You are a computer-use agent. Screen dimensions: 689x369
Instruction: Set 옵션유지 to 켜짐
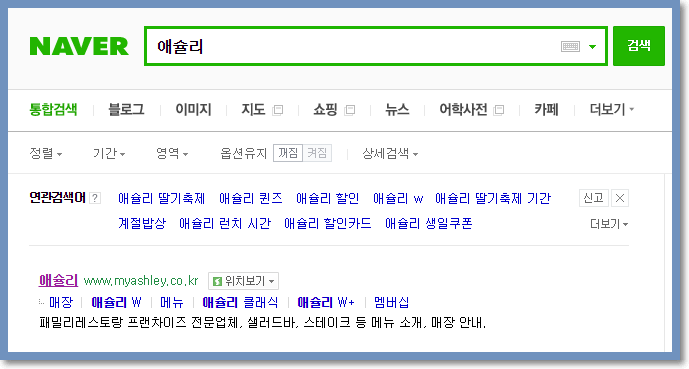[x=317, y=153]
